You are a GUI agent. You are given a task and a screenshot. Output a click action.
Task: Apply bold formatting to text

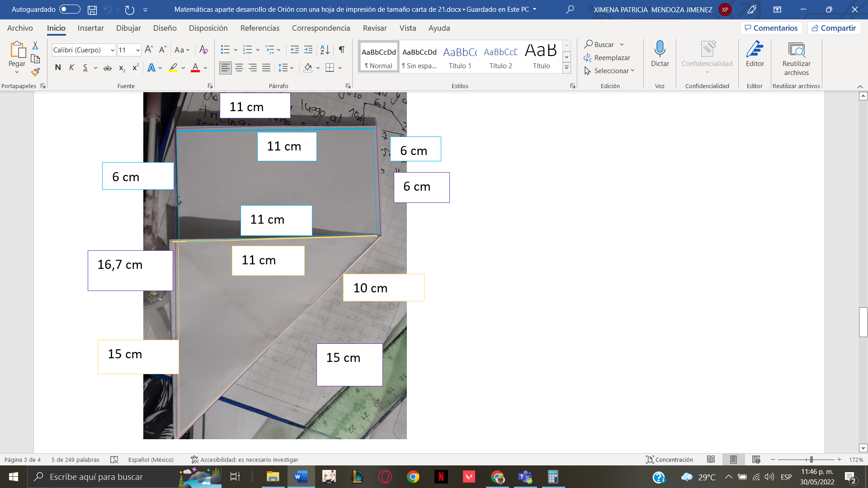point(57,67)
